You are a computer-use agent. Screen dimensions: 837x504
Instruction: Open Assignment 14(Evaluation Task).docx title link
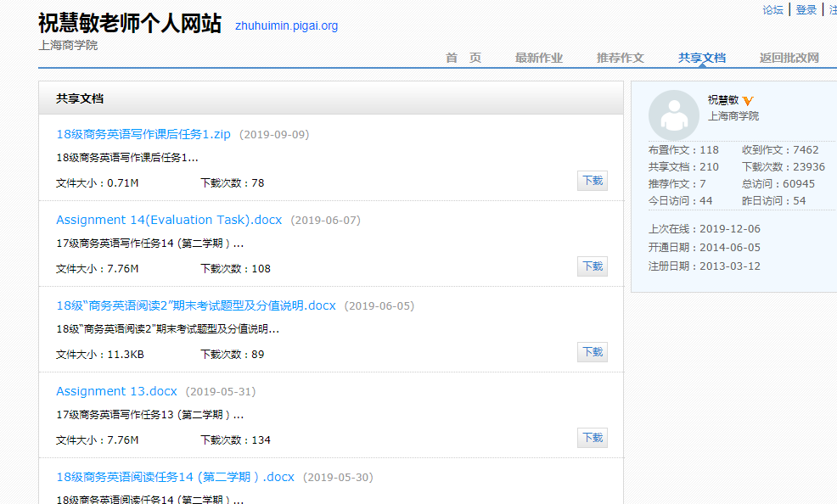(169, 220)
